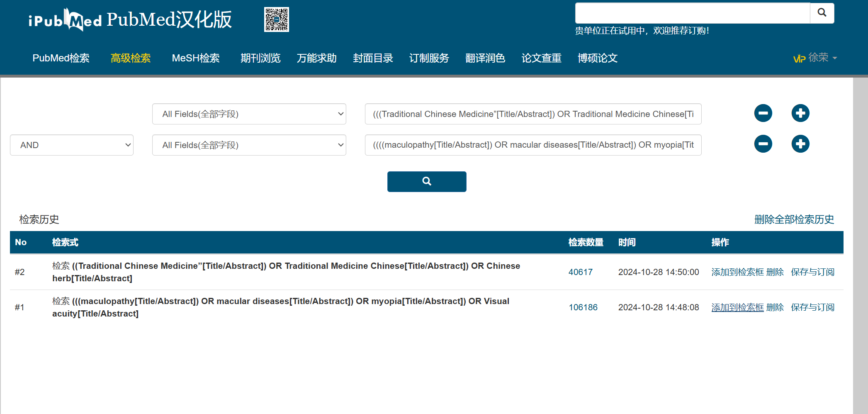Click the iPubMed logo

click(65, 19)
